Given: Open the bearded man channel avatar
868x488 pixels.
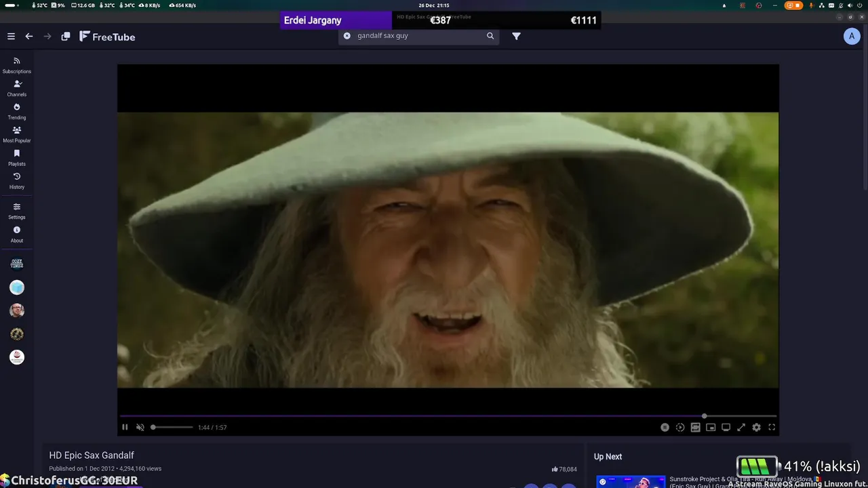Looking at the screenshot, I should (x=17, y=310).
